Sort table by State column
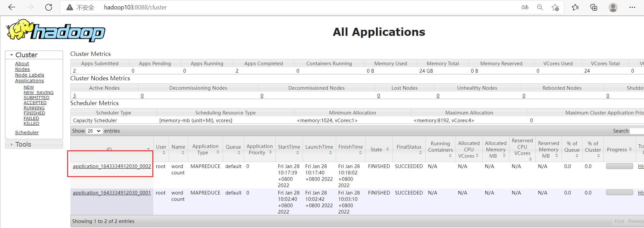 [x=379, y=150]
